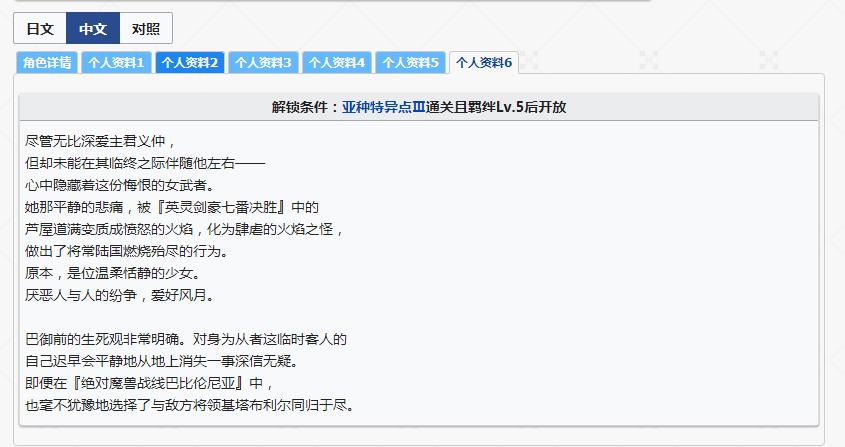Viewport: 845px width, 447px height.
Task: Click the line 厌恶人与人的纷争，爱好风月
Action: click(x=120, y=295)
